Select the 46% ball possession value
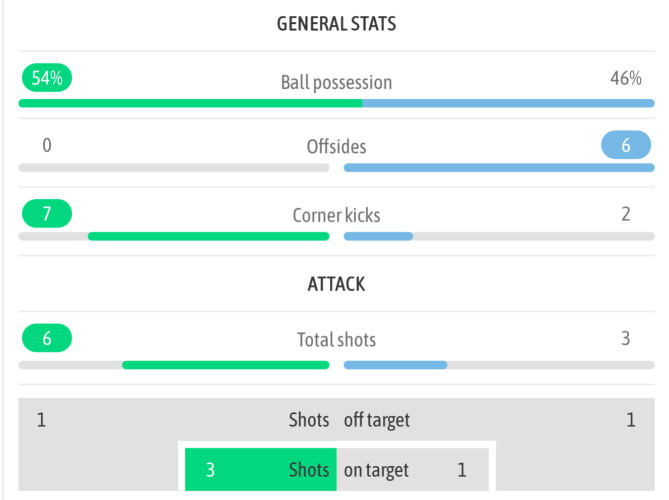 pos(625,78)
